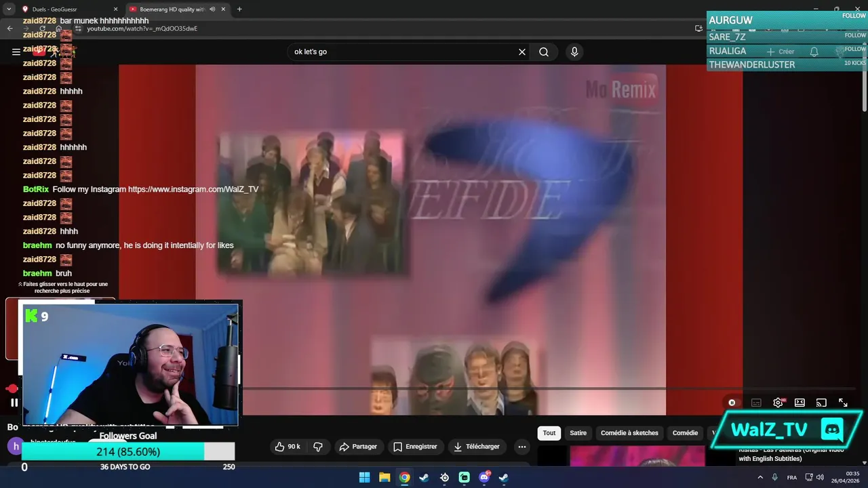Open the FRA language input switcher

[792, 477]
